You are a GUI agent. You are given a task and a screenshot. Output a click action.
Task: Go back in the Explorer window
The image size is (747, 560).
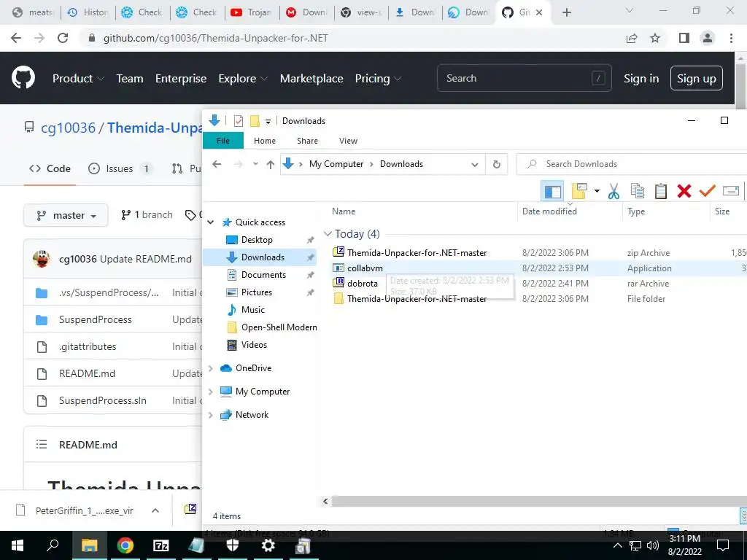pyautogui.click(x=217, y=164)
